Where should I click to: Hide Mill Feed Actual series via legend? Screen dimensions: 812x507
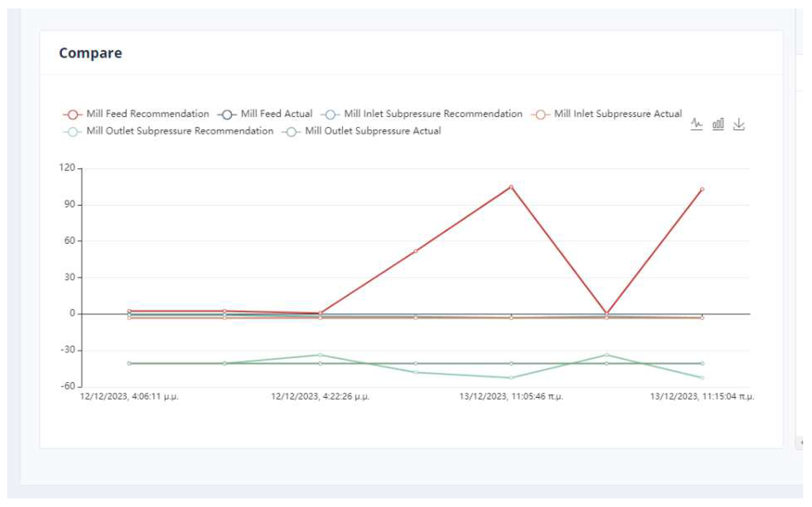point(265,114)
